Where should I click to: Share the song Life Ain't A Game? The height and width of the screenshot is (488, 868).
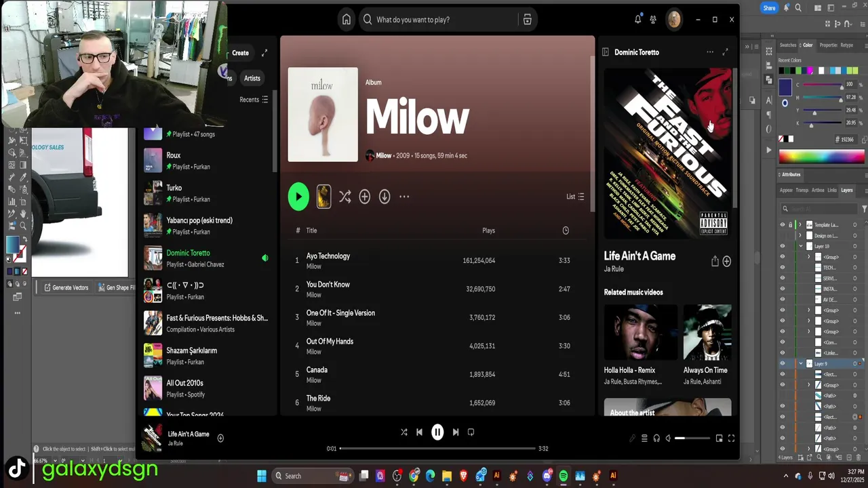pyautogui.click(x=714, y=261)
